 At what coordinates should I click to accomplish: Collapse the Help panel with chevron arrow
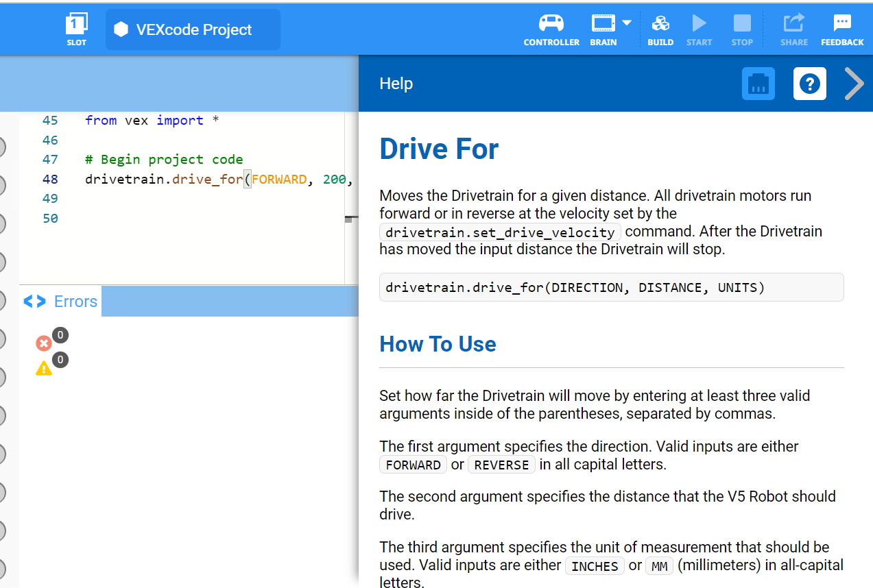854,84
